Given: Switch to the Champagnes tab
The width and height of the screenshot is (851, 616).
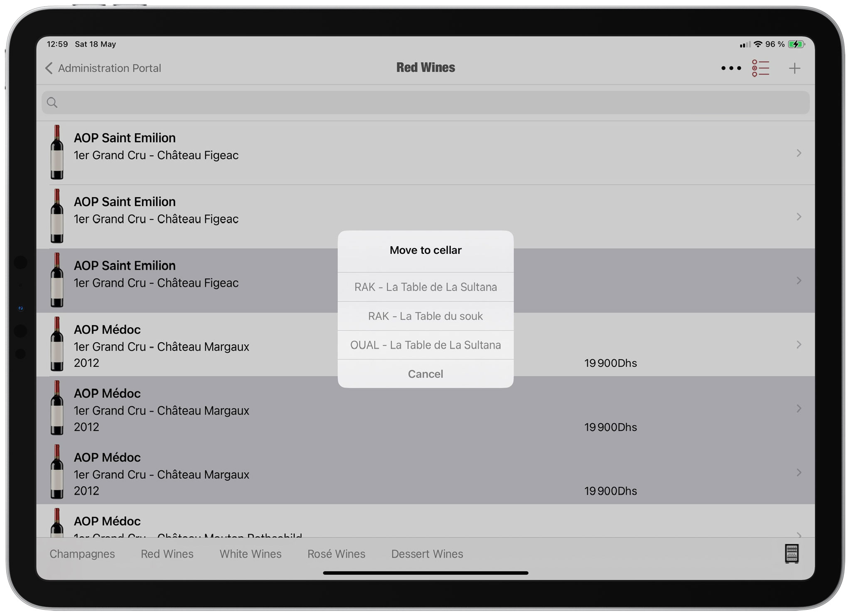Looking at the screenshot, I should coord(82,554).
